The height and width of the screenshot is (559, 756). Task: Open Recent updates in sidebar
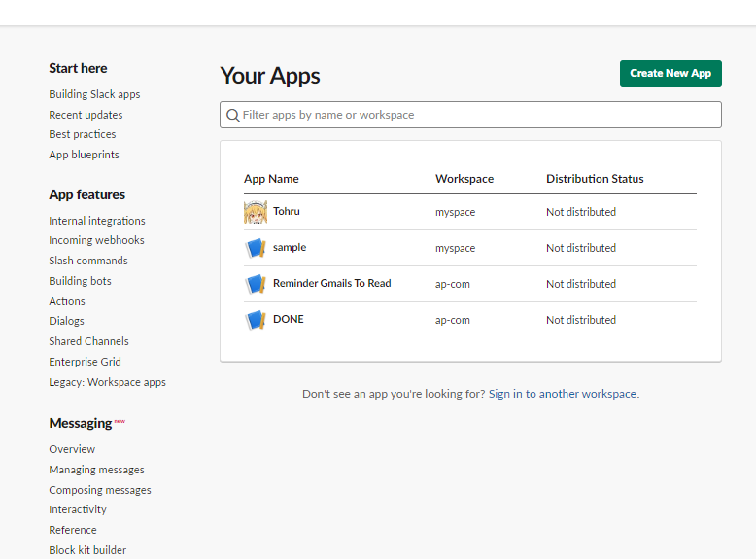(86, 115)
